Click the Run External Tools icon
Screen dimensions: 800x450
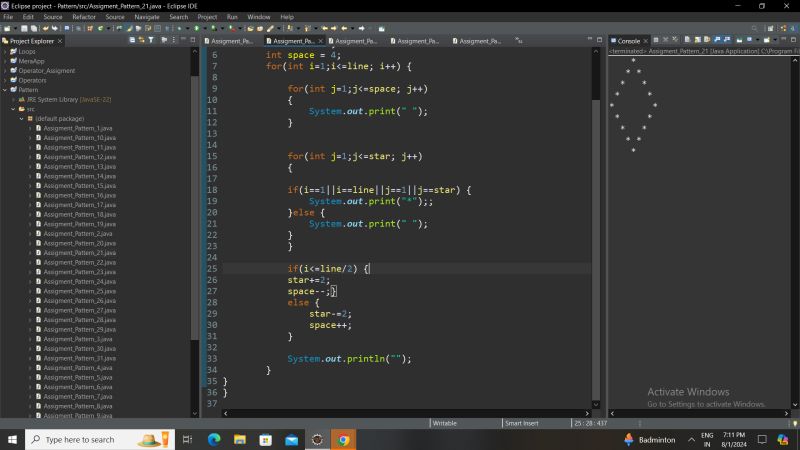tap(232, 29)
